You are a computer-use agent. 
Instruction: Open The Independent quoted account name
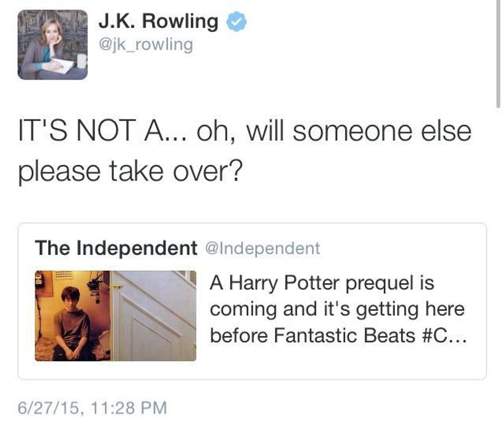click(116, 248)
